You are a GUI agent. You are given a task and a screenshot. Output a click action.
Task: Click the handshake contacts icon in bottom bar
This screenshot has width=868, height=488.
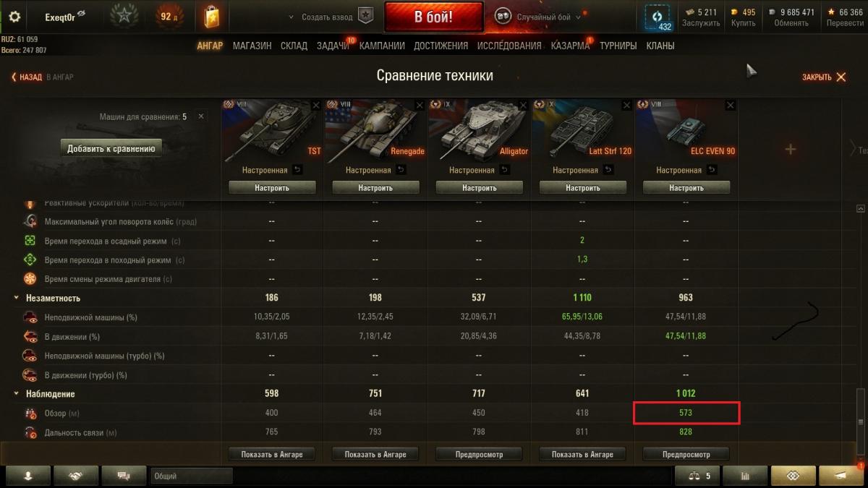(x=75, y=476)
